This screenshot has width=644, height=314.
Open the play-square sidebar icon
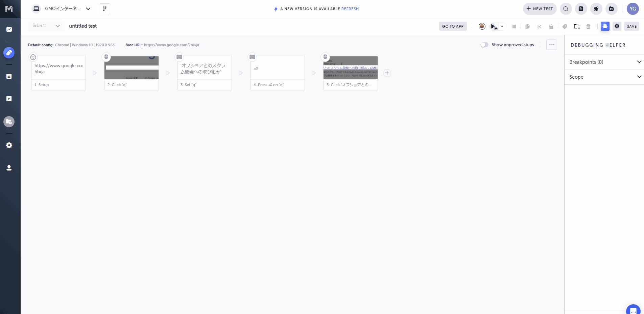click(x=9, y=99)
